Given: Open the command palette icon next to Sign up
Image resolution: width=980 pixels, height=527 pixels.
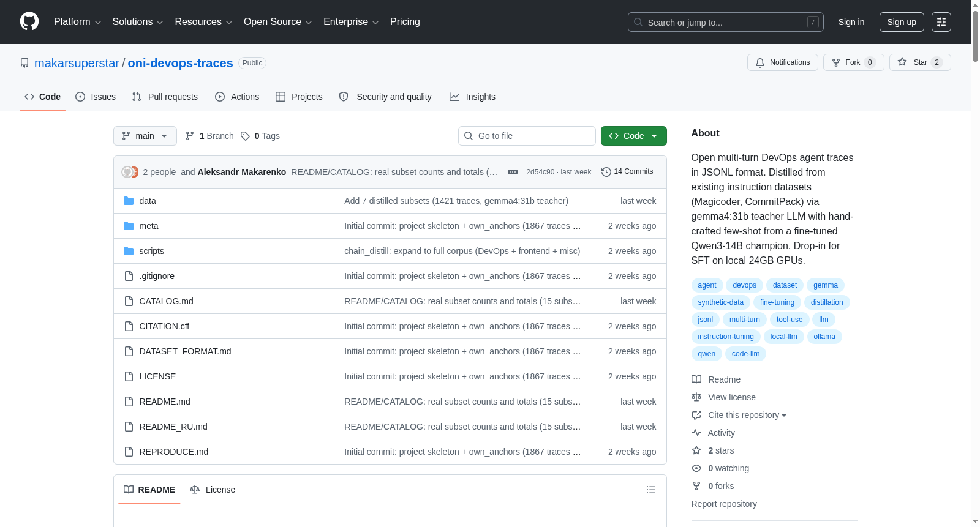Looking at the screenshot, I should point(941,22).
